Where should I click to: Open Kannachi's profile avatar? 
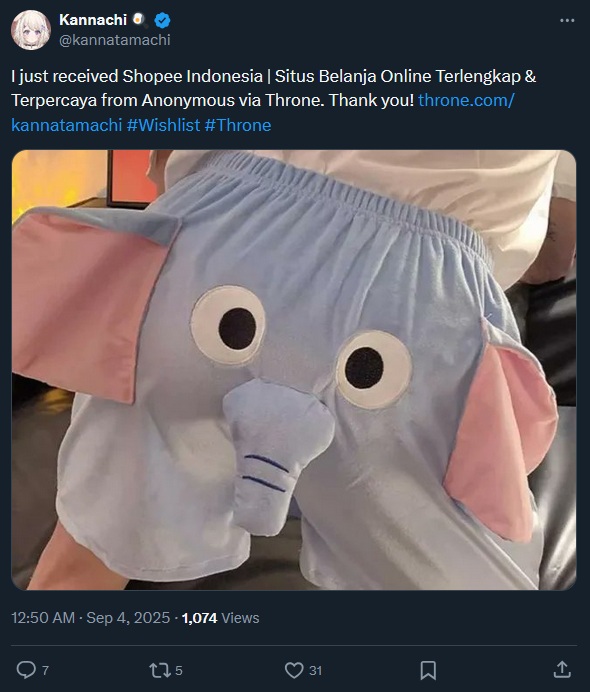click(x=31, y=30)
